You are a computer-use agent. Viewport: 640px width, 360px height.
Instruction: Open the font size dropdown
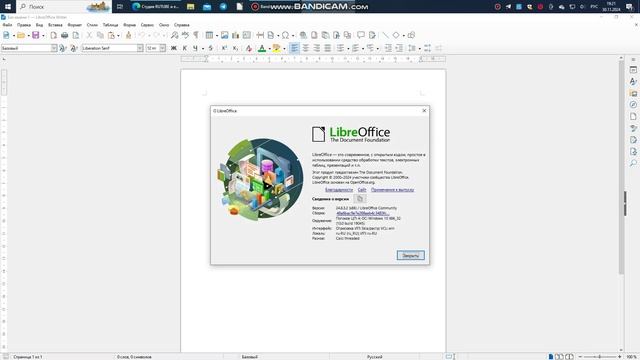pyautogui.click(x=162, y=48)
